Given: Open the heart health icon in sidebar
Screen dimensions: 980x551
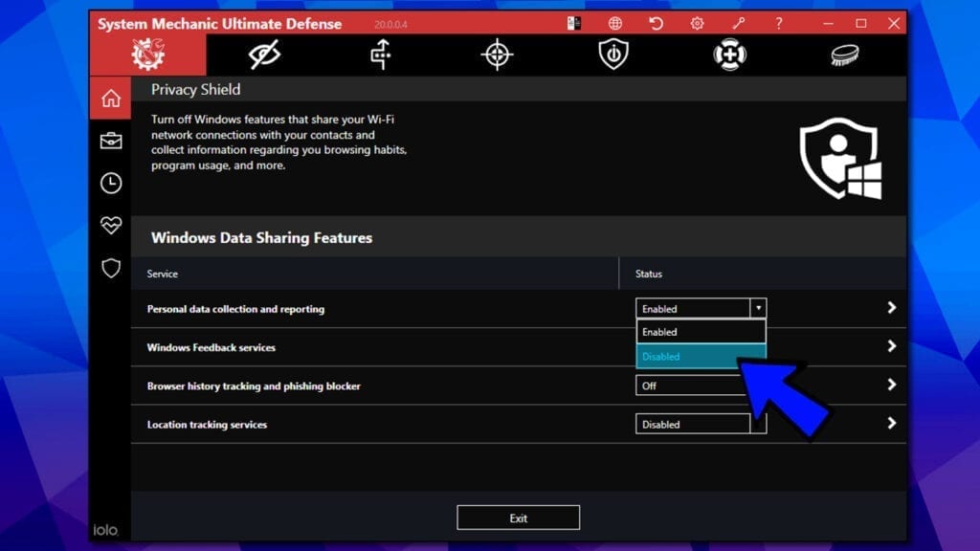Looking at the screenshot, I should click(111, 225).
